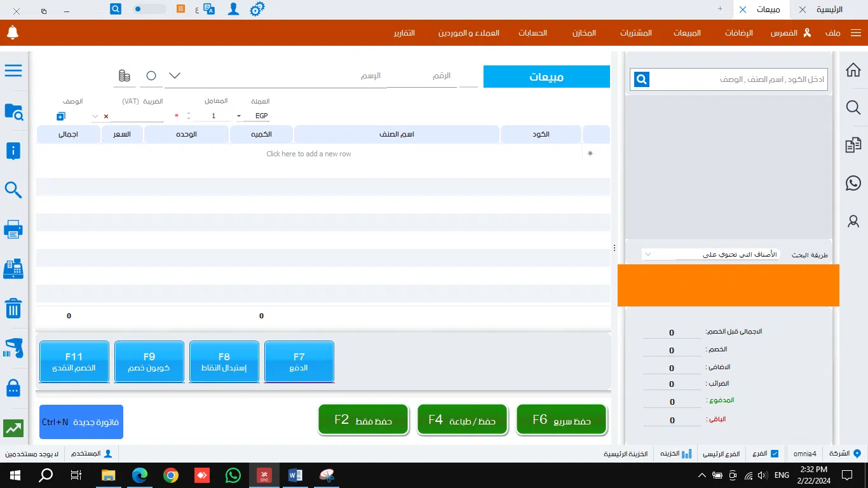
Task: Click the trash delete icon in sidebar
Action: coord(13,309)
